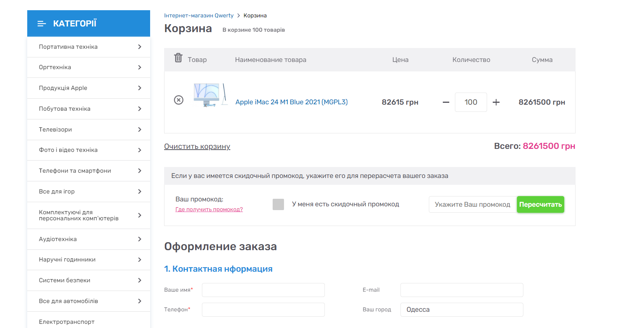644x328 pixels.
Task: Expand the Фото і відео техніка arrow
Action: pyautogui.click(x=140, y=150)
